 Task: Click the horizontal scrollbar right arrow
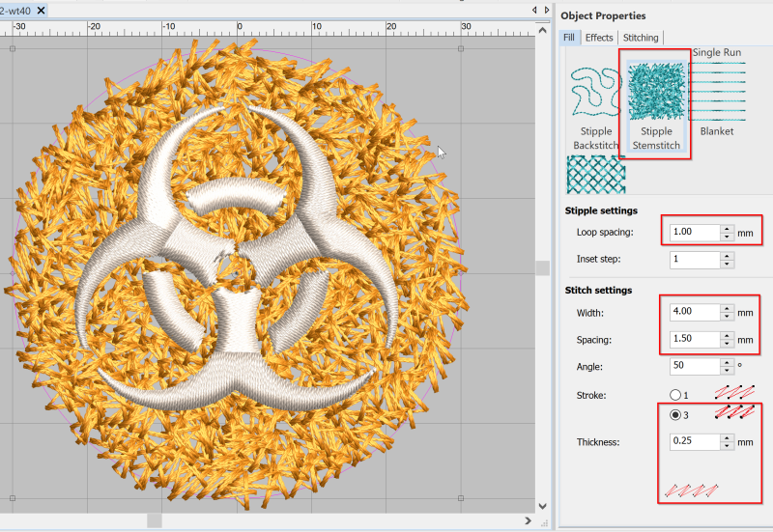click(528, 520)
